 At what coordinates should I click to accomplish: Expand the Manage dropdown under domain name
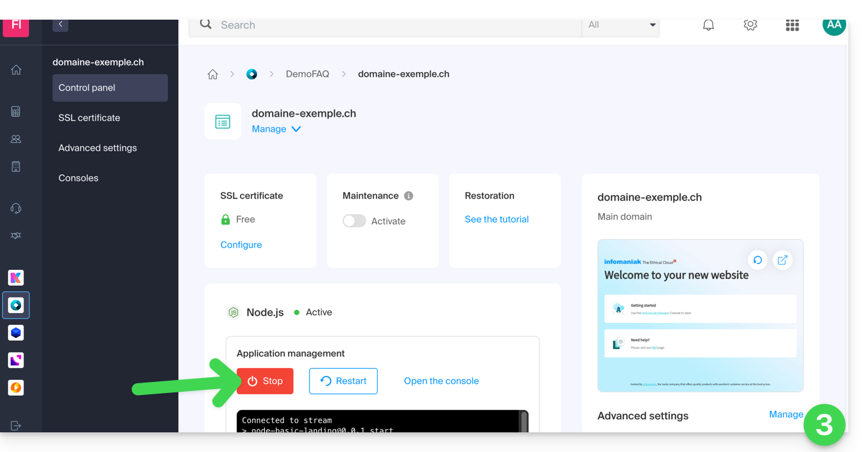coord(276,129)
